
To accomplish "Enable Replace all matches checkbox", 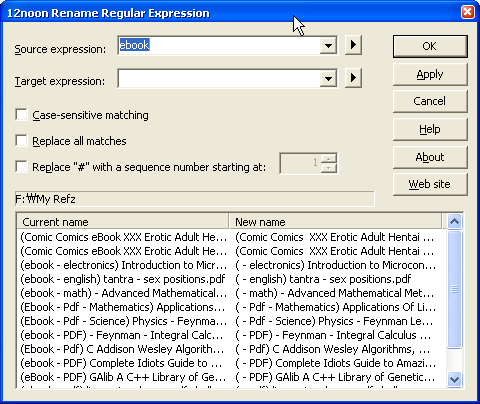I will (21, 141).
